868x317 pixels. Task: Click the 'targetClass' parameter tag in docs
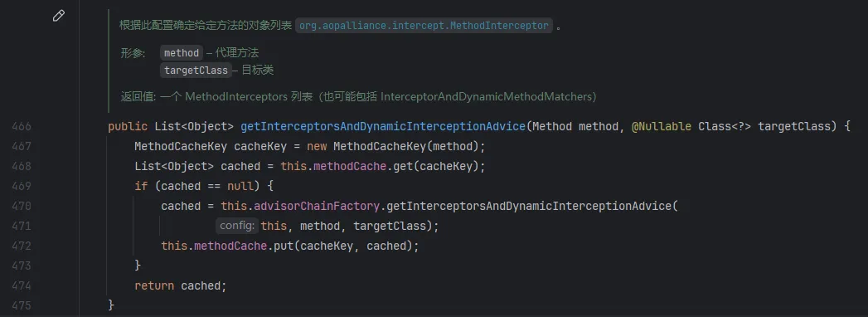pyautogui.click(x=196, y=71)
